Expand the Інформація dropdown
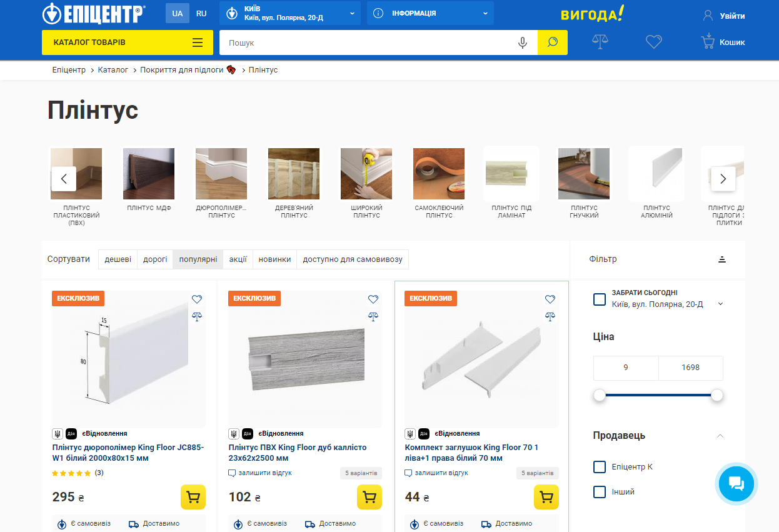 point(430,13)
